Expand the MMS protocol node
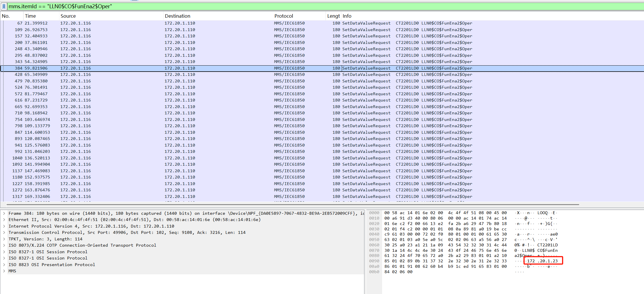 click(4, 271)
